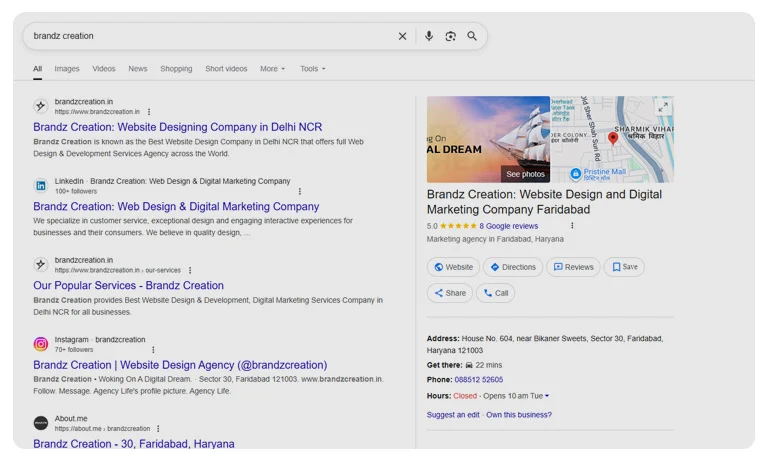Open three-dot menu for first brandzcreation.in result
Image resolution: width=768 pixels, height=461 pixels.
[x=149, y=112]
